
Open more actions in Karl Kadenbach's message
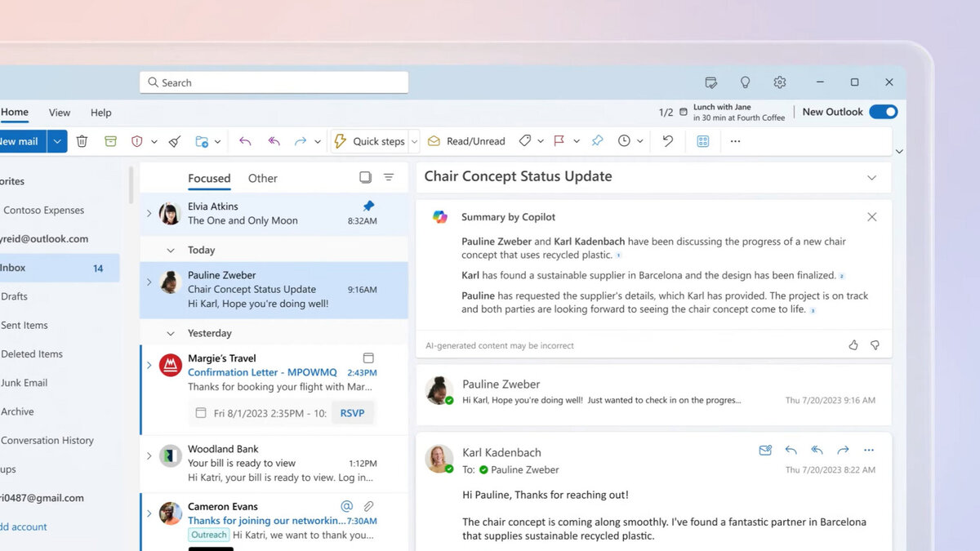click(869, 450)
